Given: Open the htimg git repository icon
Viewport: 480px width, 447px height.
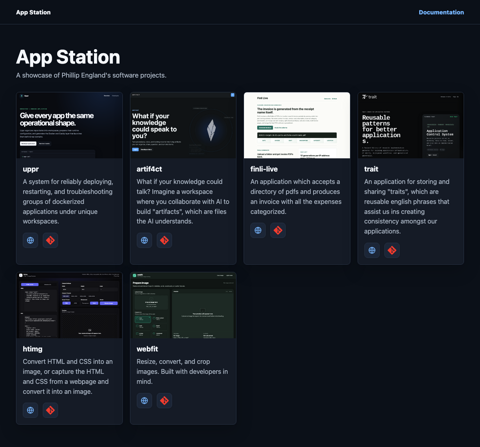Looking at the screenshot, I should [x=50, y=410].
